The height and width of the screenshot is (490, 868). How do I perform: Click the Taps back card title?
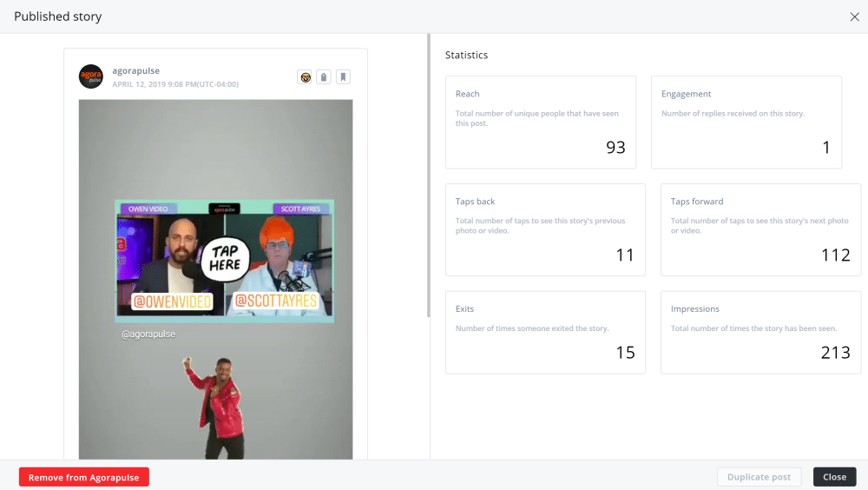click(476, 202)
